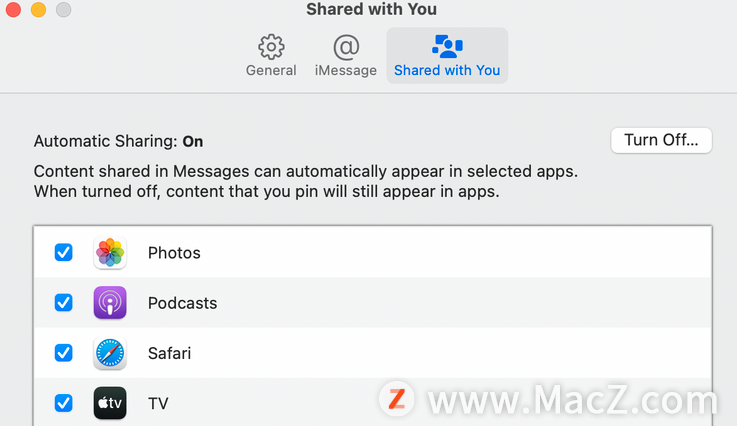Select the Shared with You tab text

tap(447, 71)
